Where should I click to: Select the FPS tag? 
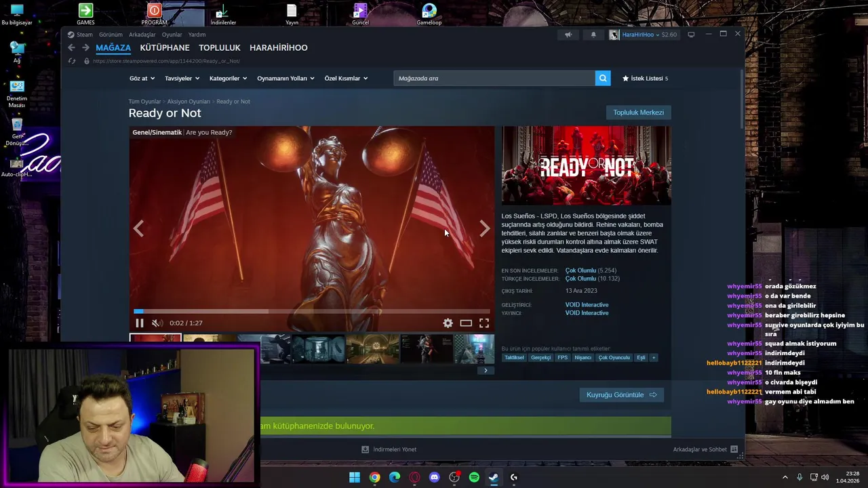563,357
